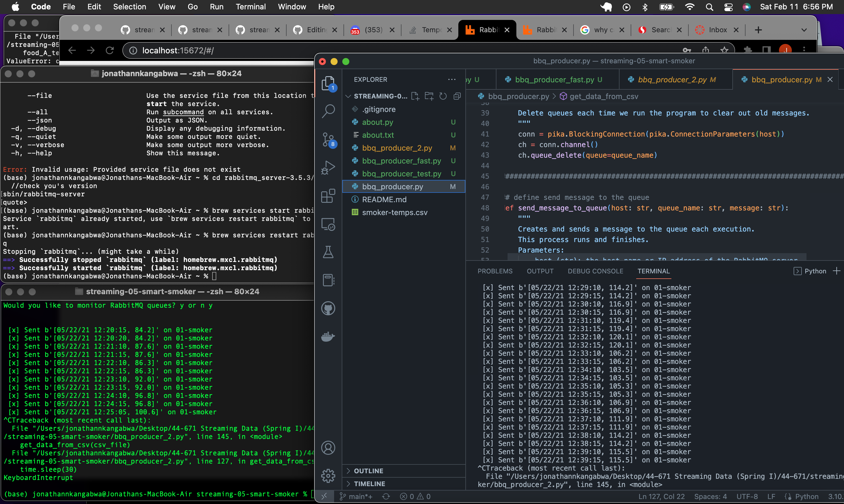This screenshot has height=504, width=844.
Task: Refresh the Explorer file list
Action: click(443, 96)
